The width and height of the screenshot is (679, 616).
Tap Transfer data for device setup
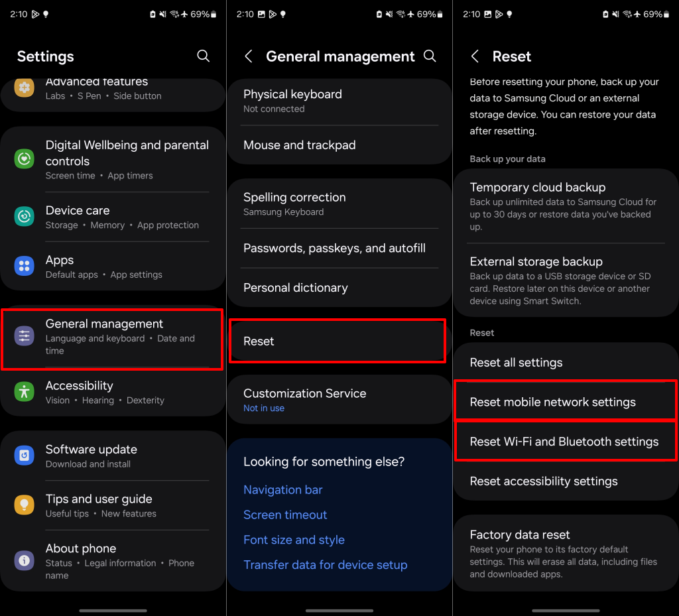[325, 565]
